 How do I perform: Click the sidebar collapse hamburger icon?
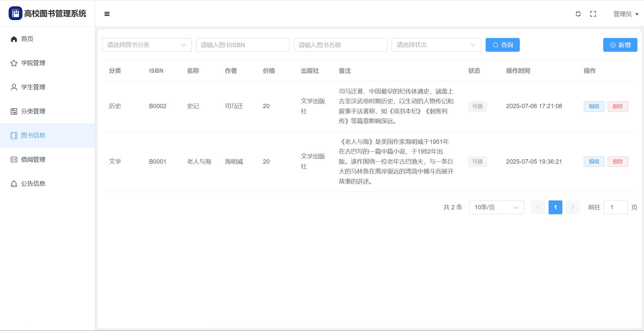point(107,14)
